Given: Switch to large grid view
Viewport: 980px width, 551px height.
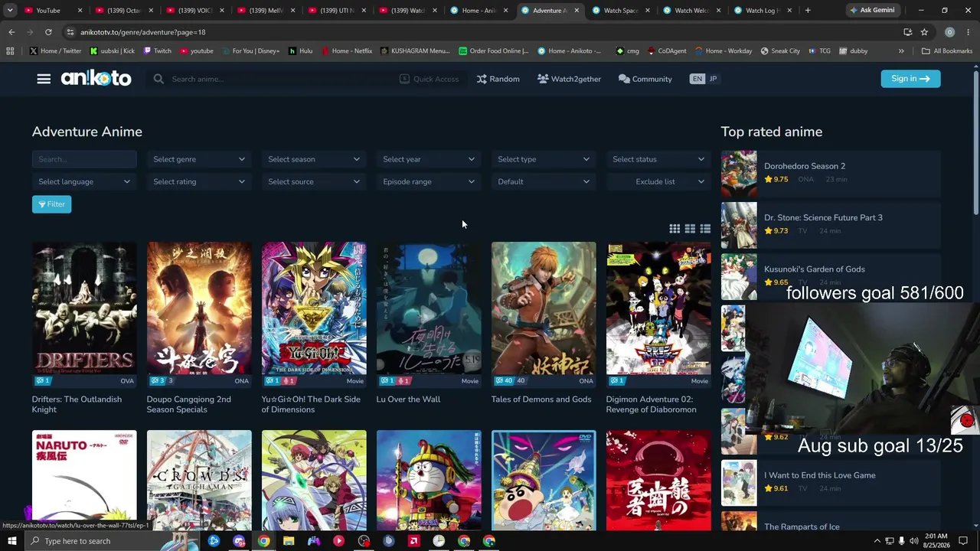Looking at the screenshot, I should 675,229.
